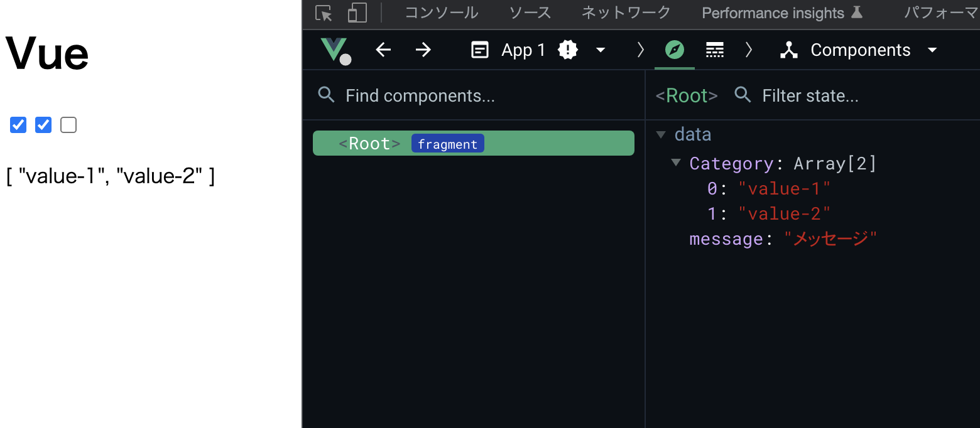Click the Vue heading on the page
The image size is (980, 428).
tap(47, 53)
